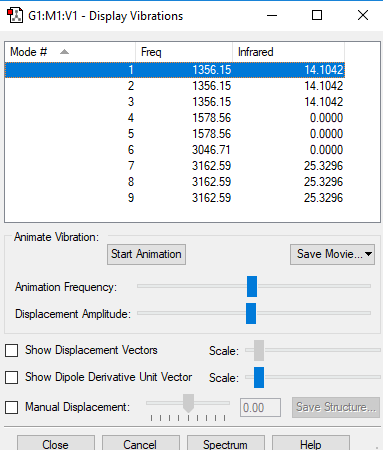Click the Save Structure button

[x=336, y=407]
